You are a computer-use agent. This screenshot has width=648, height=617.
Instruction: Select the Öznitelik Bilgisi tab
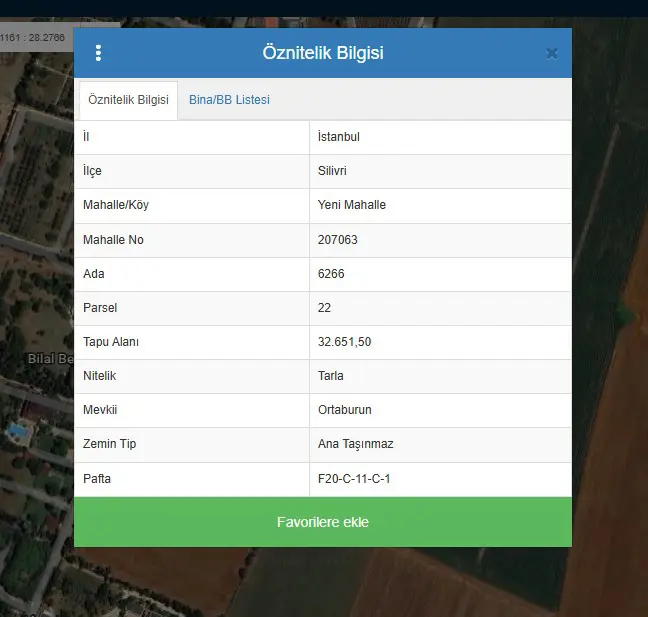point(128,100)
